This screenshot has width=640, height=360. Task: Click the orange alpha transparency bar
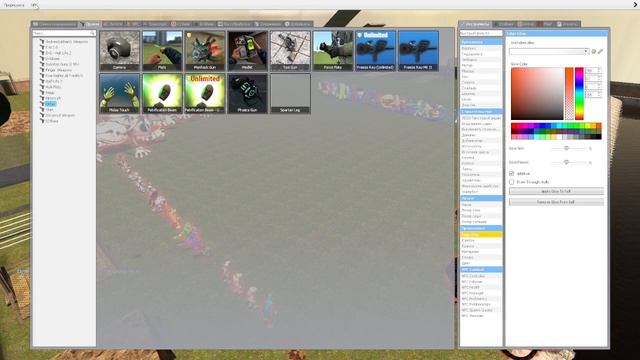pyautogui.click(x=569, y=93)
